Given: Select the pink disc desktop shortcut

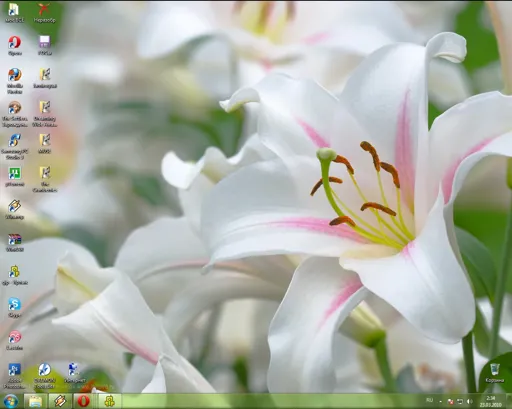Looking at the screenshot, I should tap(14, 340).
